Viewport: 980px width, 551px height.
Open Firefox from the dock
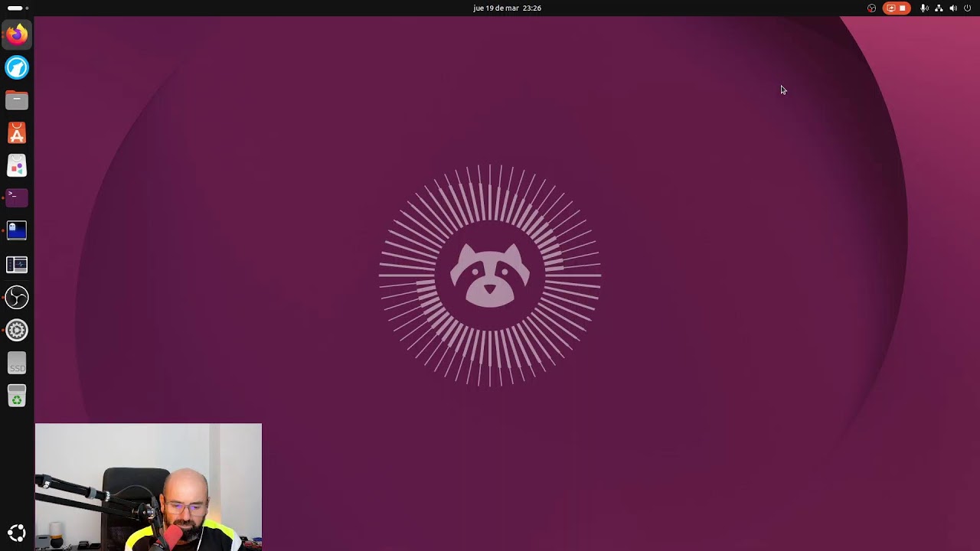coord(17,34)
